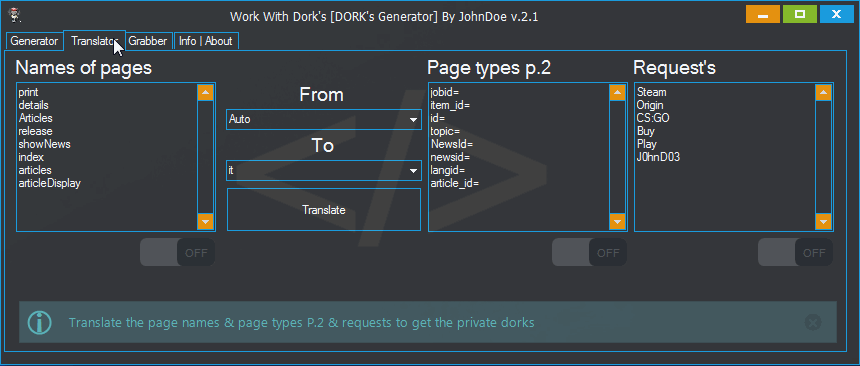Switch to the Generator tab
The image size is (860, 366).
34,41
